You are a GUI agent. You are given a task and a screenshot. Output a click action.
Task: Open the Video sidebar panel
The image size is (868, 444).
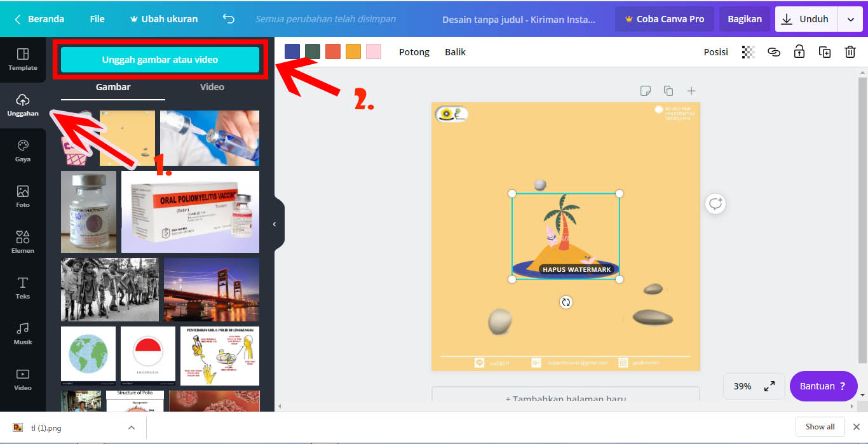23,380
